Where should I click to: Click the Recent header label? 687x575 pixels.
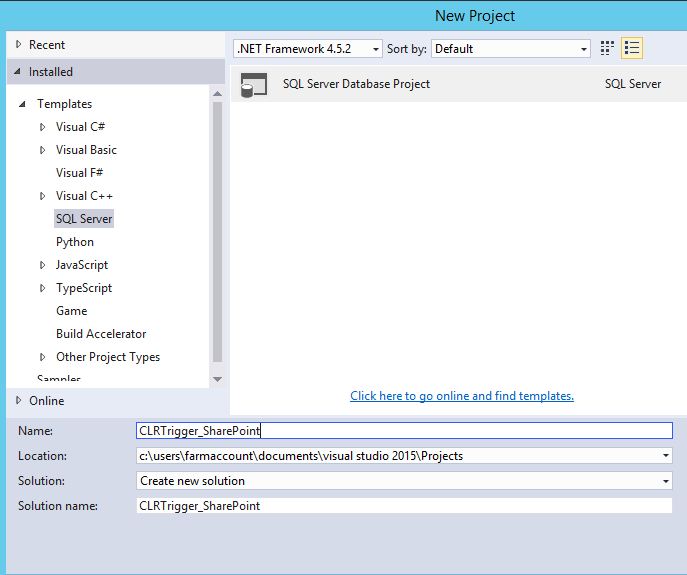[47, 45]
